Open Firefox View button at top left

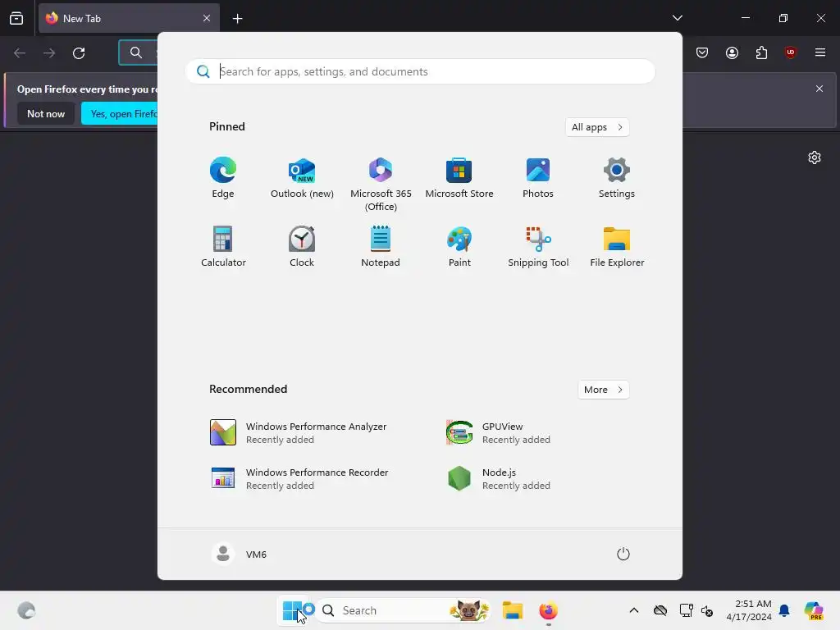coord(16,18)
